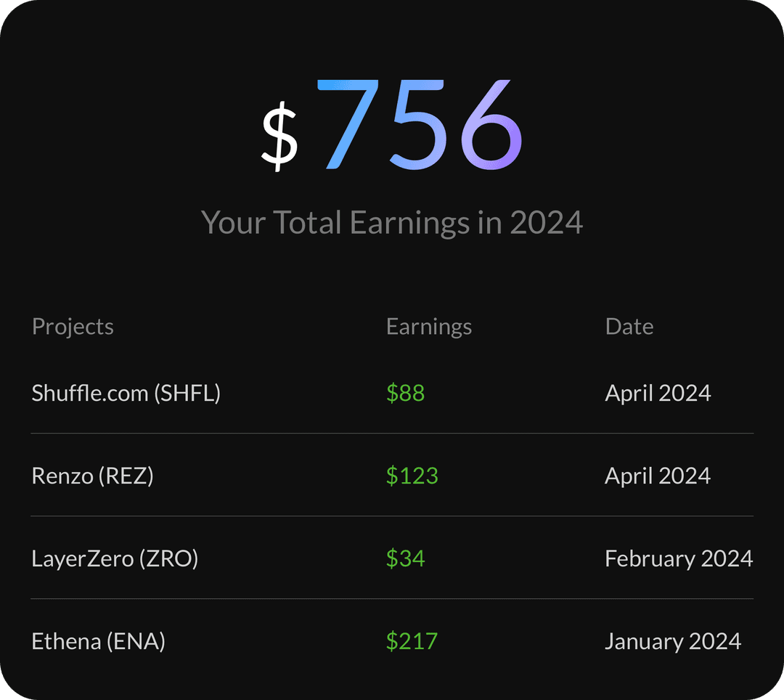
Task: Click the $34 earnings value
Action: 406,558
